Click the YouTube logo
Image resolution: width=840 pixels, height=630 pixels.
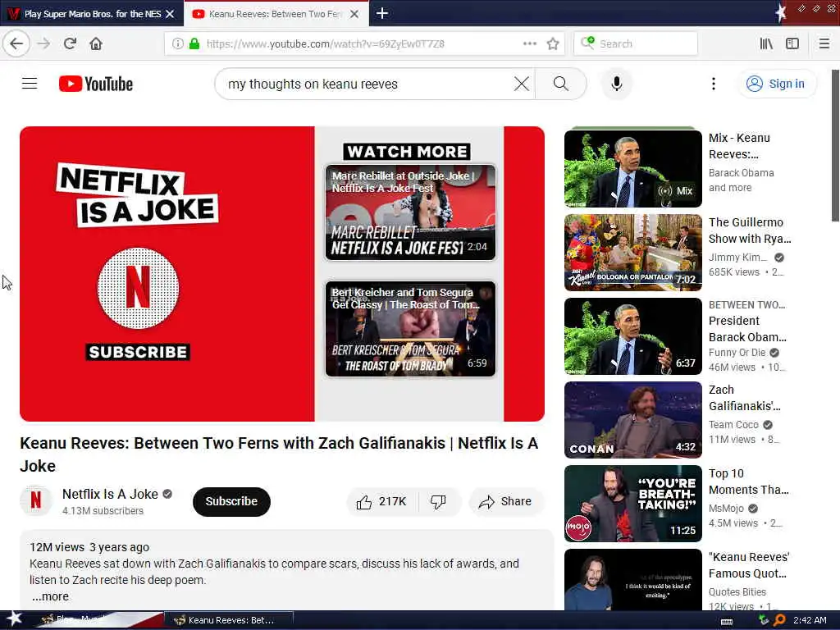pos(96,84)
